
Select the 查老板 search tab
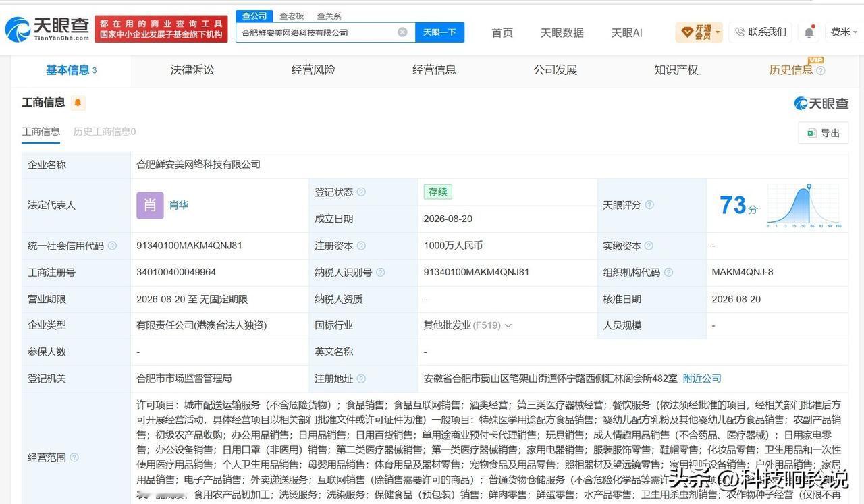tap(292, 16)
